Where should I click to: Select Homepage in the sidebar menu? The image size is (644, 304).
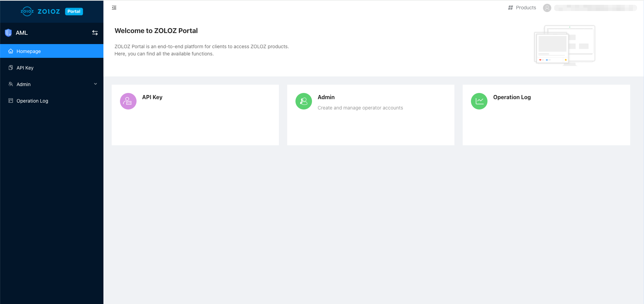pos(29,51)
